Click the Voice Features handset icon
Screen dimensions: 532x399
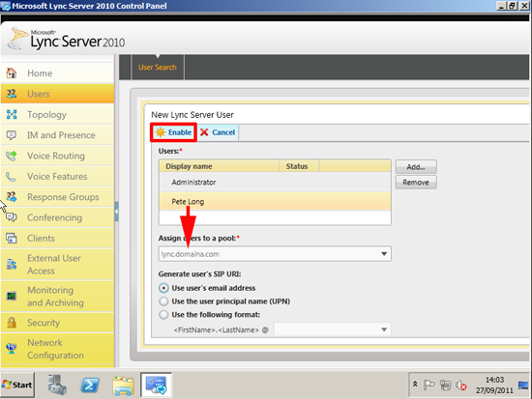click(x=12, y=176)
